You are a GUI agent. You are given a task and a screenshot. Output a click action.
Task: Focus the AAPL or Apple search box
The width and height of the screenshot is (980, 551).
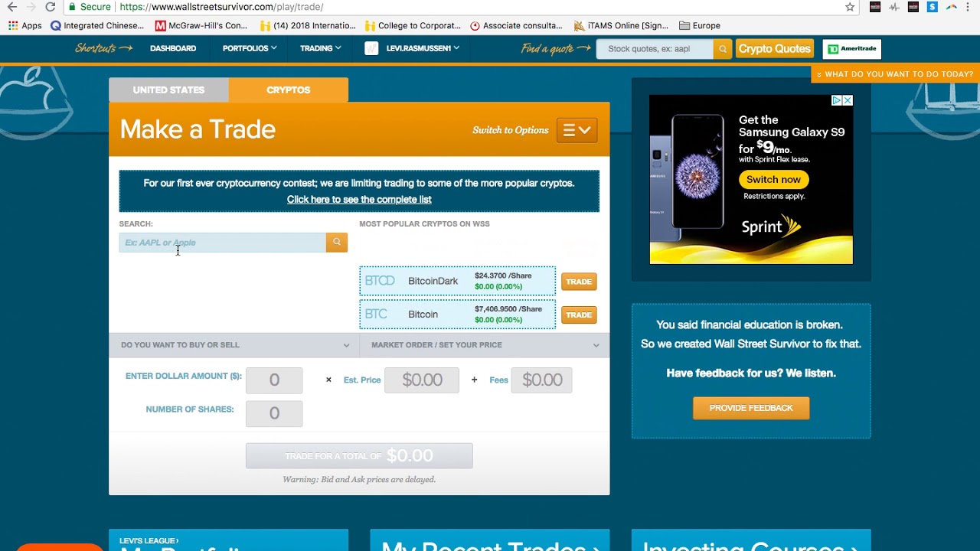tap(222, 243)
